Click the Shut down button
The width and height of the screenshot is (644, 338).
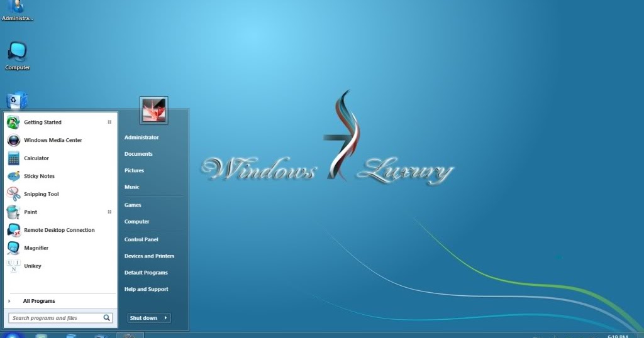tap(144, 318)
